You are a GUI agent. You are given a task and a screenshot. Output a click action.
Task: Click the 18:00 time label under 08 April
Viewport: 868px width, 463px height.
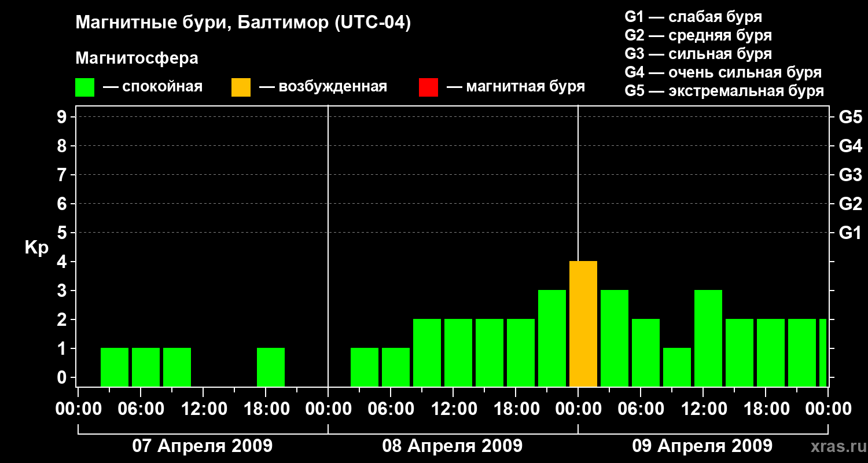516,409
